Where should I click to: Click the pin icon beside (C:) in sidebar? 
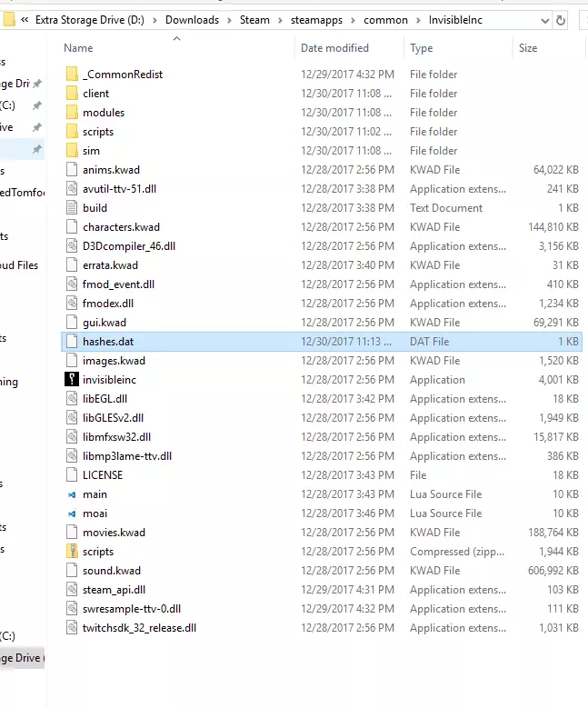pos(37,105)
